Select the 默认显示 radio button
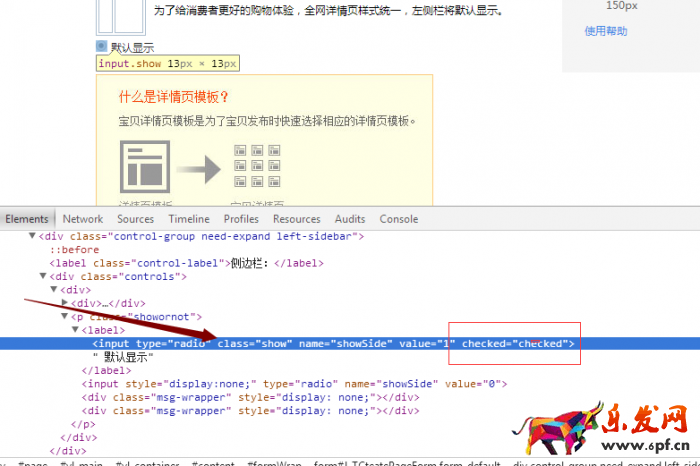 [x=101, y=46]
